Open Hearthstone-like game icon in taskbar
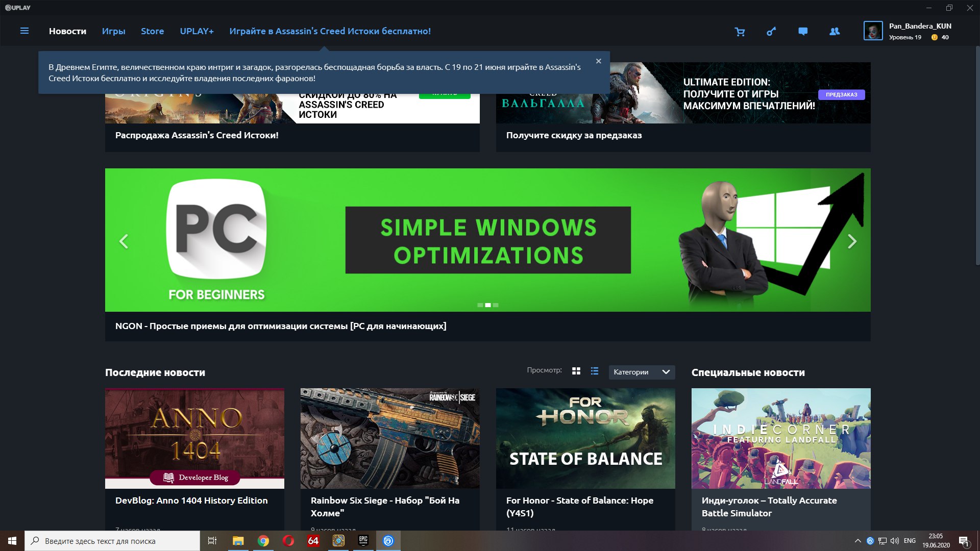Screen dimensions: 980x551 click(338, 541)
